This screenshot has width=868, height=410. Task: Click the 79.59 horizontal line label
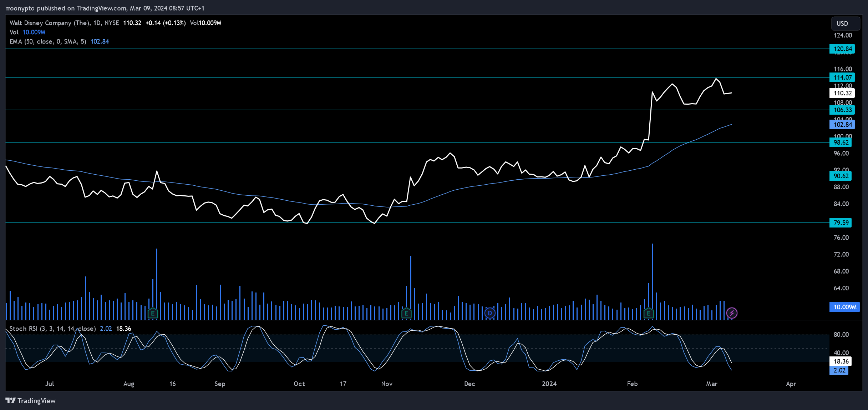pos(841,223)
